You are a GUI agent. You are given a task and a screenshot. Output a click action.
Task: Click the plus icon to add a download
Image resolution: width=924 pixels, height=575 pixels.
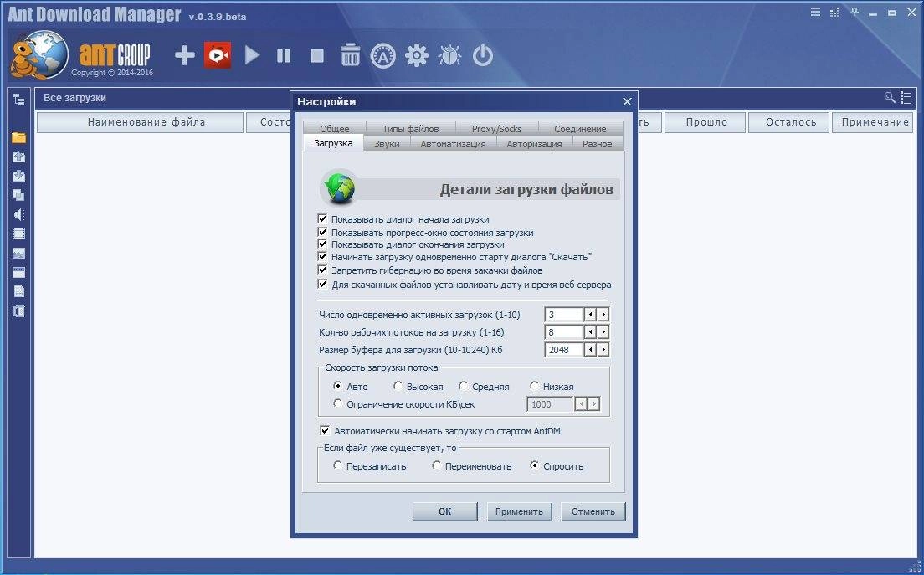click(x=184, y=56)
